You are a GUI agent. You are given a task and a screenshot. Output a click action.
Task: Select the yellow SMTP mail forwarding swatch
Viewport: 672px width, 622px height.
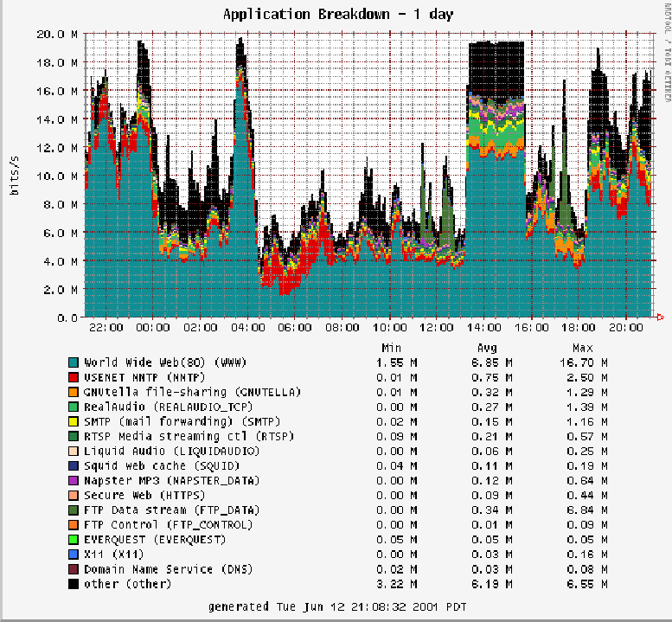[x=75, y=421]
